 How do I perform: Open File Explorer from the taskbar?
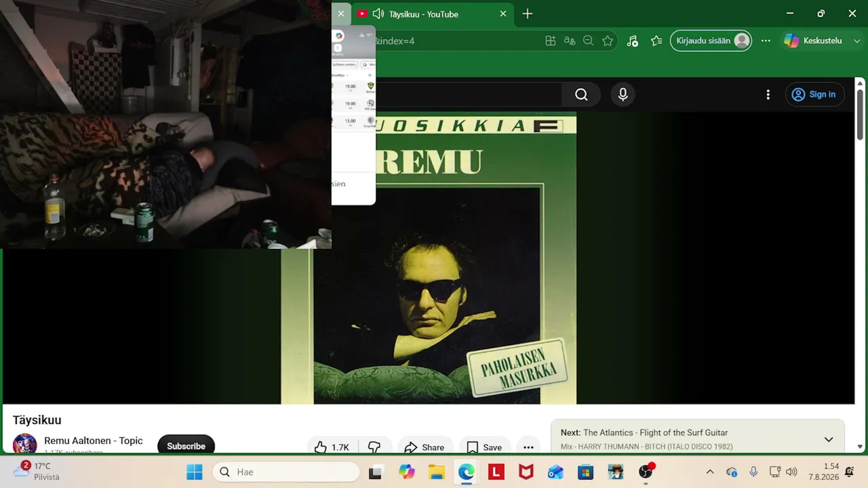tap(436, 472)
